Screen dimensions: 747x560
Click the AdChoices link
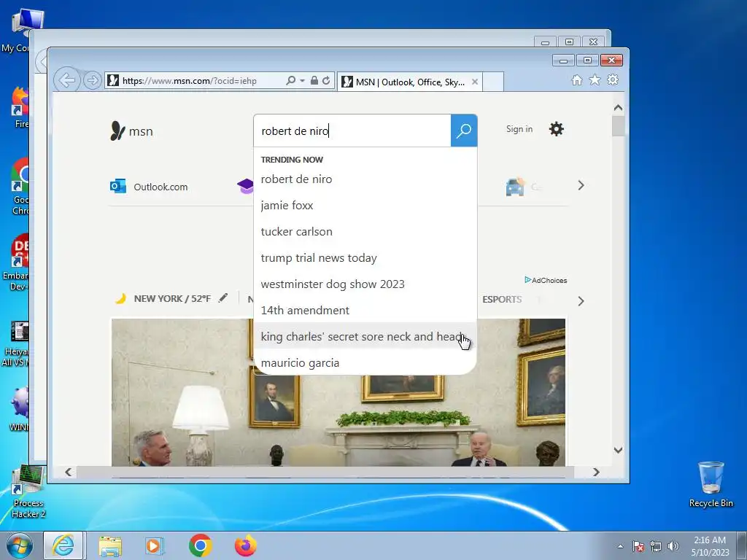click(x=546, y=280)
